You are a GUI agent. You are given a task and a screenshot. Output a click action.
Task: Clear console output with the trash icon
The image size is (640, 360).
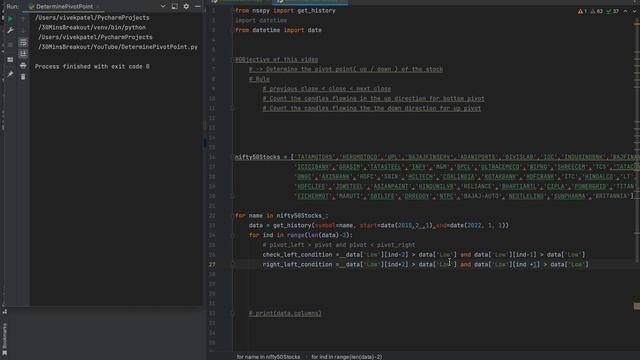pyautogui.click(x=23, y=77)
